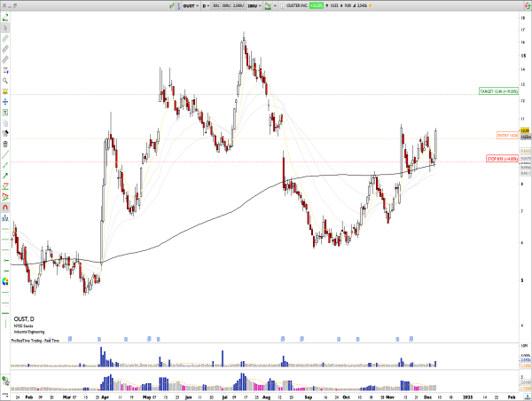Select the red-green letter A text tool
Viewport: 532px width, 401px height.
point(5,197)
